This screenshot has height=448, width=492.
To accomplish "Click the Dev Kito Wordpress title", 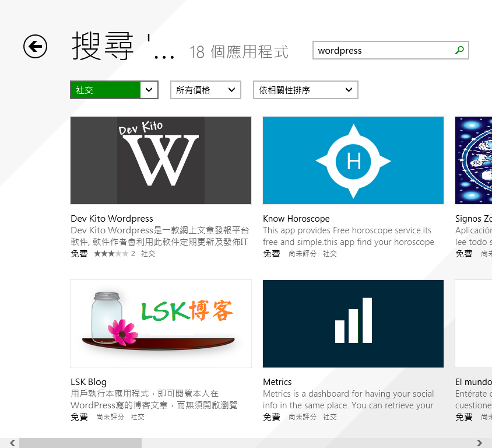I will point(112,219).
